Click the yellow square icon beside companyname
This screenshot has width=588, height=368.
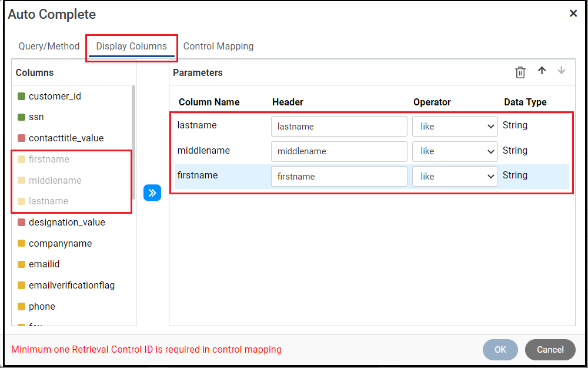point(21,244)
